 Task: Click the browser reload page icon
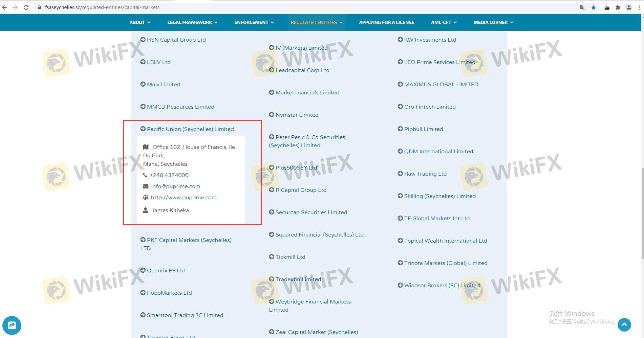(x=26, y=7)
